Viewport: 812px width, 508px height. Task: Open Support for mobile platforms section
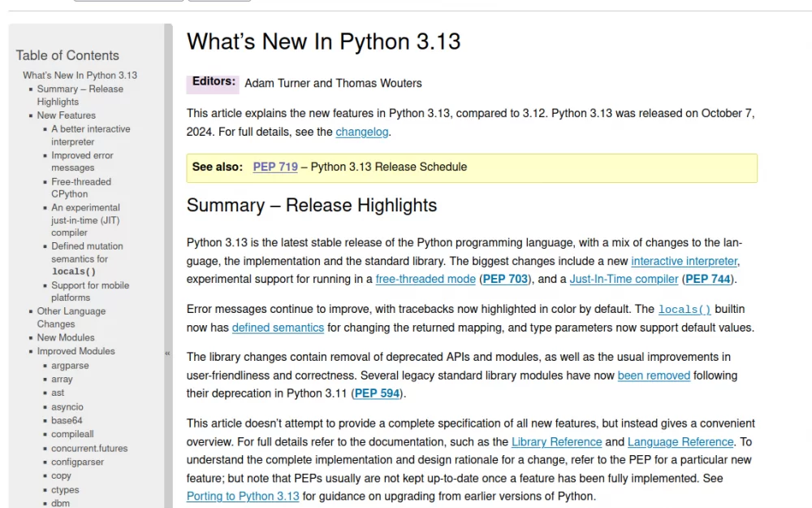pos(90,291)
